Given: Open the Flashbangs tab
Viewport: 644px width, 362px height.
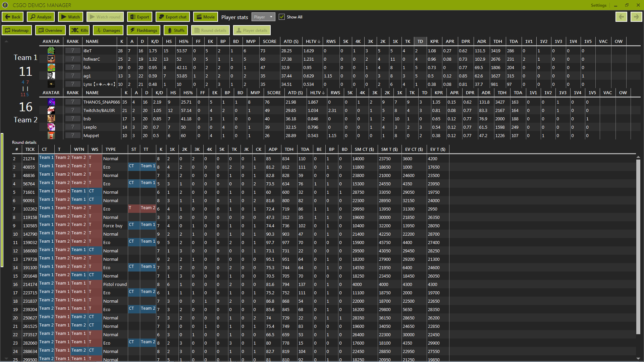Looking at the screenshot, I should point(144,31).
